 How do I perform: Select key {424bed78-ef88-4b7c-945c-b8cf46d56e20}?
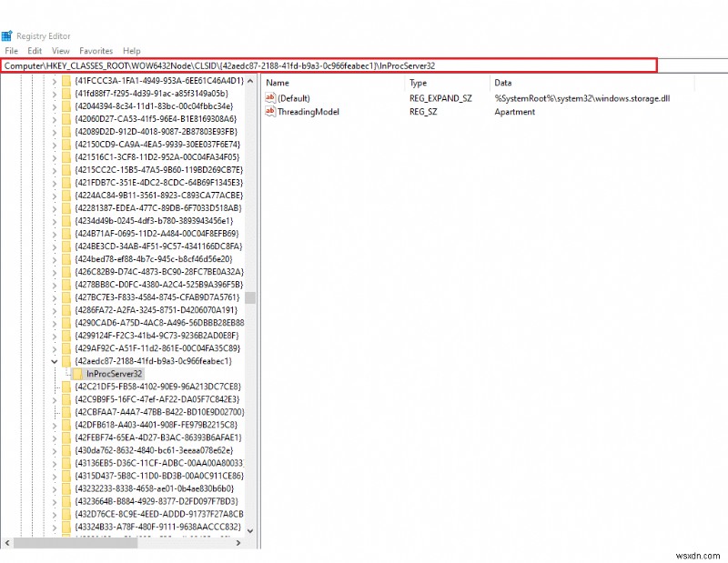click(154, 259)
